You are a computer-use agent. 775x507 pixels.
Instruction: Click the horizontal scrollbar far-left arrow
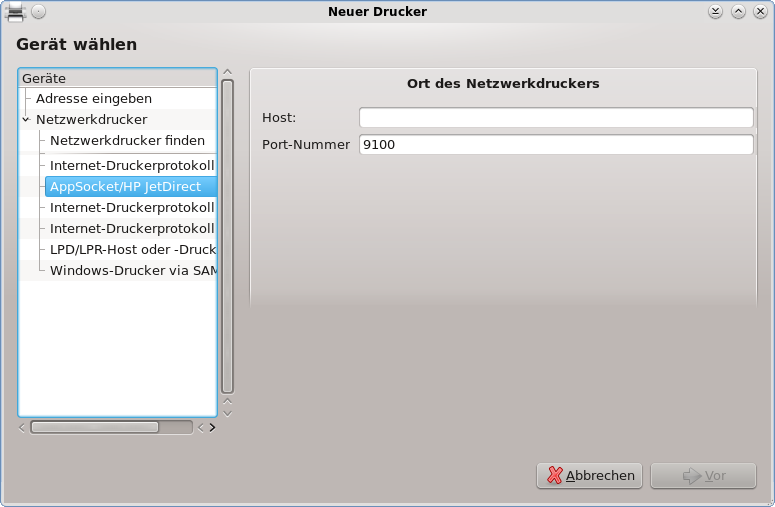pyautogui.click(x=22, y=427)
